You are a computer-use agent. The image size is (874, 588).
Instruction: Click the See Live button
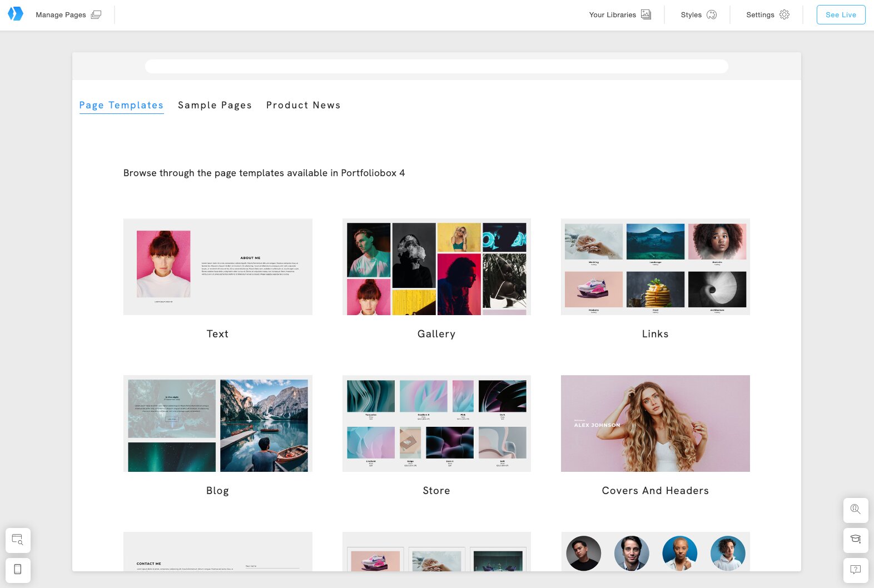pyautogui.click(x=841, y=15)
